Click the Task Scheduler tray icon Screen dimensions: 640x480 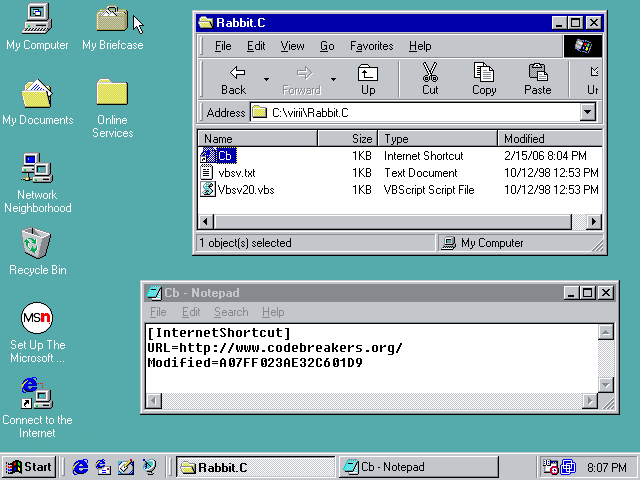coord(549,467)
